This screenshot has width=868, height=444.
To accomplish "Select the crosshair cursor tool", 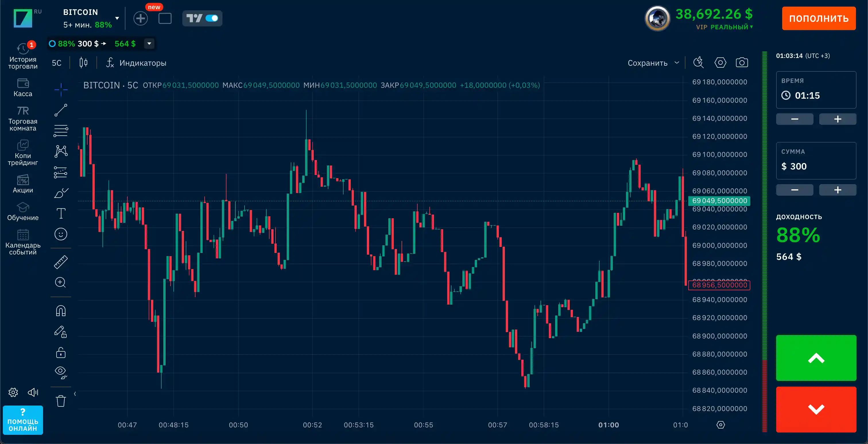I will coord(61,89).
